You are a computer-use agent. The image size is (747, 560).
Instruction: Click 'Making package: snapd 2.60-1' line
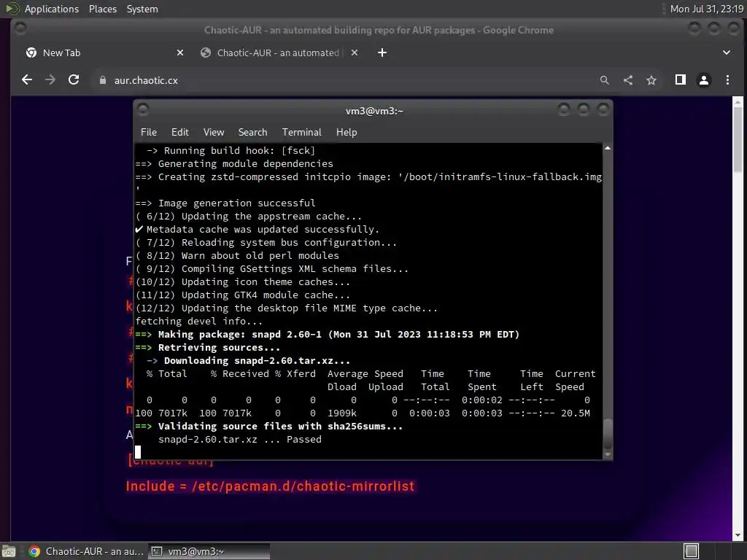328,334
